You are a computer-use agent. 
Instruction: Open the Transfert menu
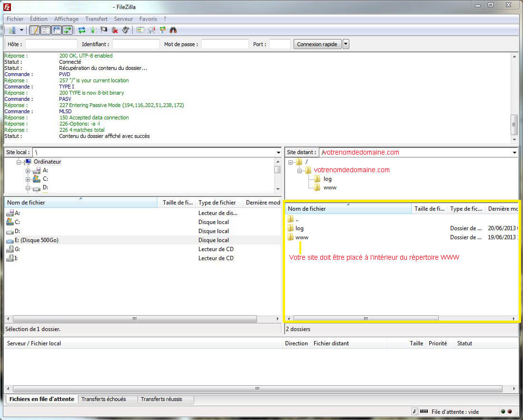click(97, 19)
